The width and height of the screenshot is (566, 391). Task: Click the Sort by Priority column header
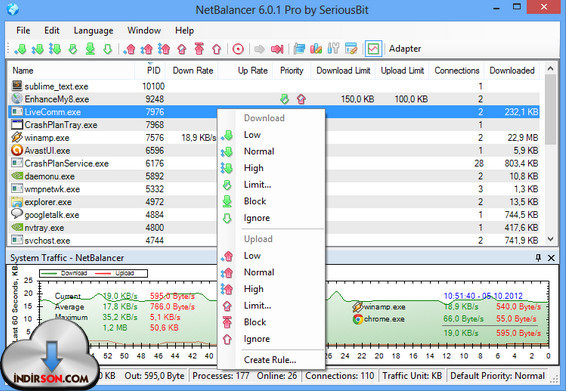(291, 70)
